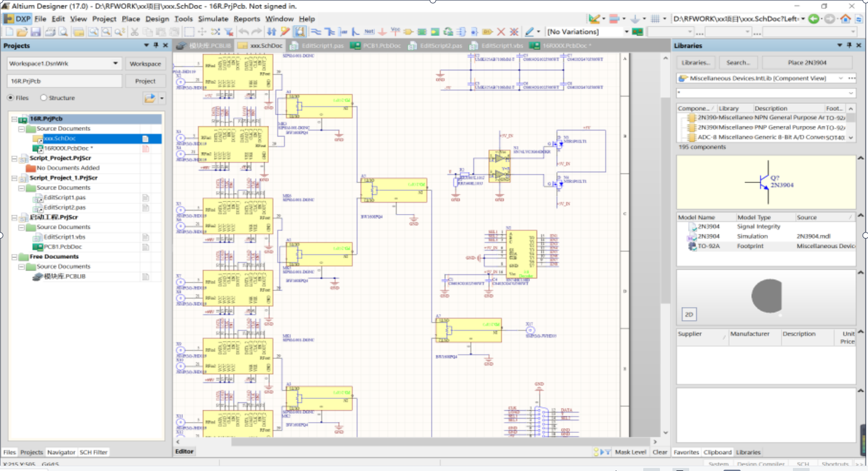Click the Project button
868x471 pixels.
pos(145,81)
